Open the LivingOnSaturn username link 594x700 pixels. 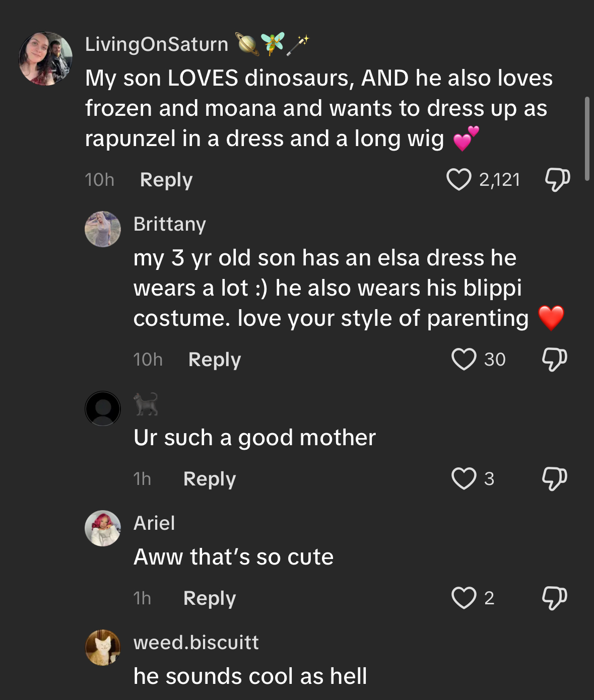pyautogui.click(x=157, y=44)
